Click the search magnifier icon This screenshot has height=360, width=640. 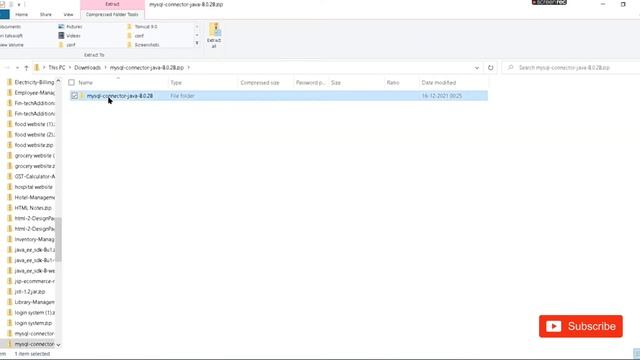tap(510, 68)
